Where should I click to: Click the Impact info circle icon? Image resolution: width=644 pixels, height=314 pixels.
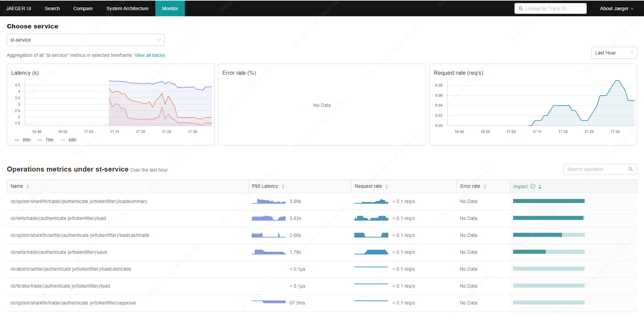coord(533,186)
